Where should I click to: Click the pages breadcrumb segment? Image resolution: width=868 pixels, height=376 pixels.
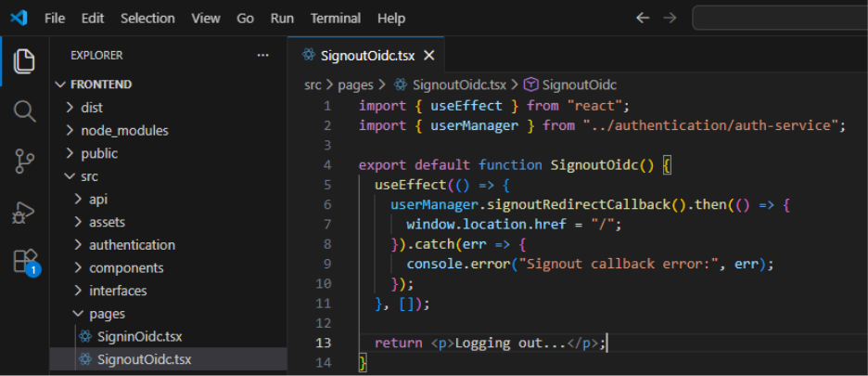coord(355,84)
